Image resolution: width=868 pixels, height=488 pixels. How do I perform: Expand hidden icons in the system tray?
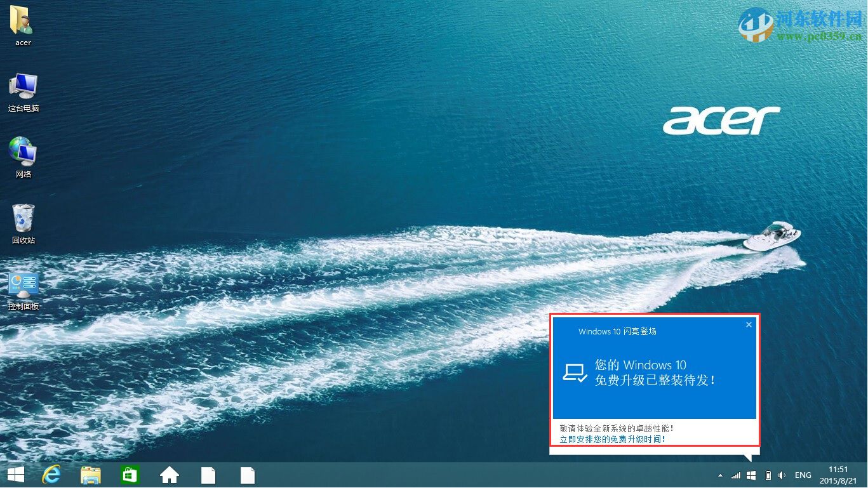pyautogui.click(x=720, y=475)
